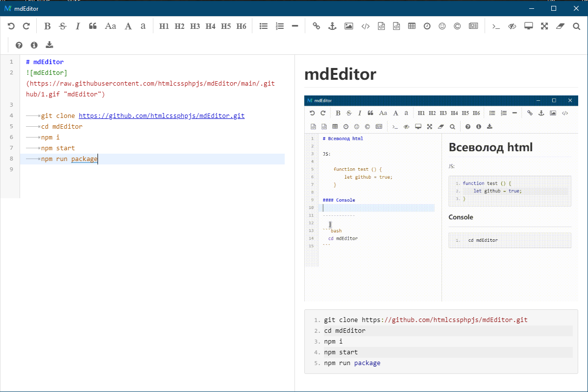The width and height of the screenshot is (588, 392).
Task: Insert H1 heading
Action: coord(164,26)
